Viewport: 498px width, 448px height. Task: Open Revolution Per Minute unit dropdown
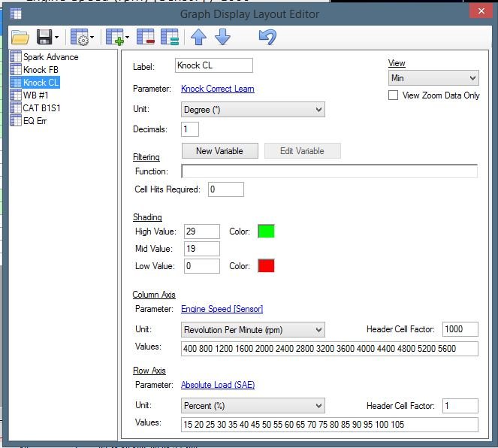pyautogui.click(x=253, y=330)
